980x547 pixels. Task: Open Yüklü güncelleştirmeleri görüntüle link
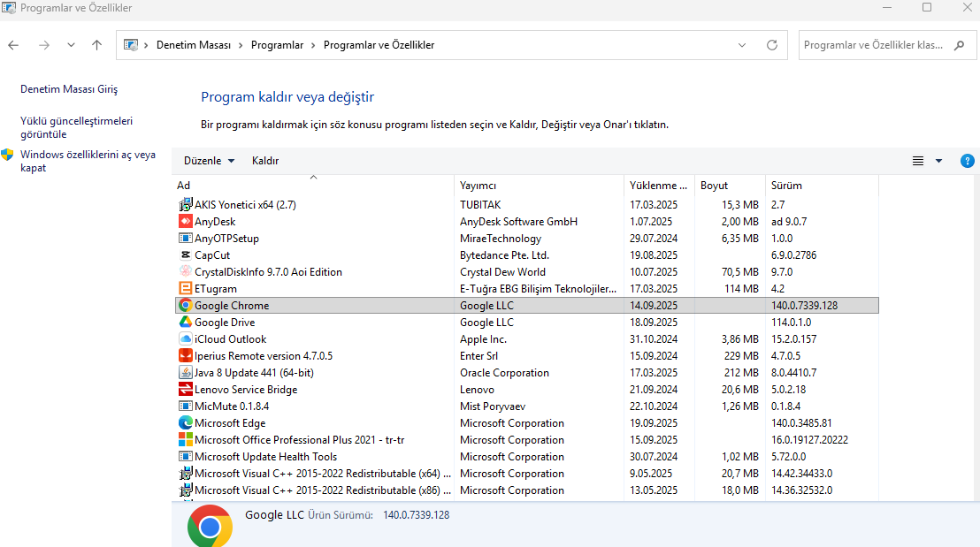click(x=76, y=127)
